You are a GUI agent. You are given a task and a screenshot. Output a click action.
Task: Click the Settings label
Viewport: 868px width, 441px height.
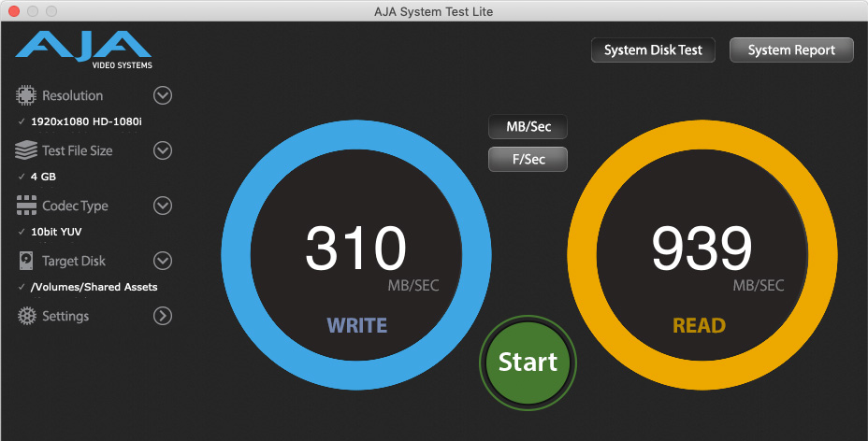(65, 316)
